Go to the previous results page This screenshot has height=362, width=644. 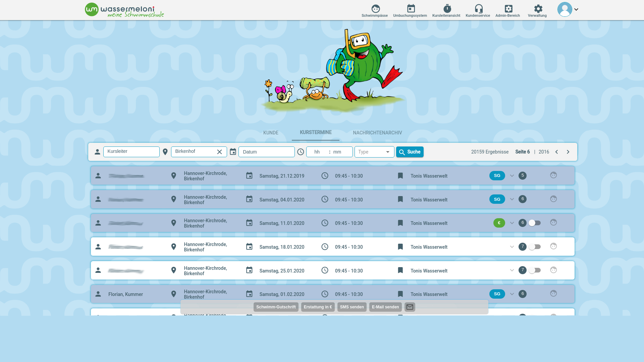[x=556, y=152]
